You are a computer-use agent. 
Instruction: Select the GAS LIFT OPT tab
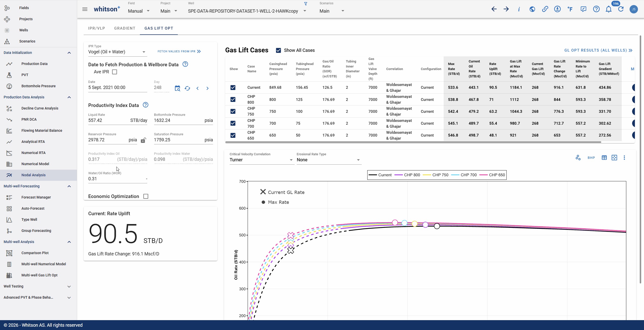coord(159,28)
